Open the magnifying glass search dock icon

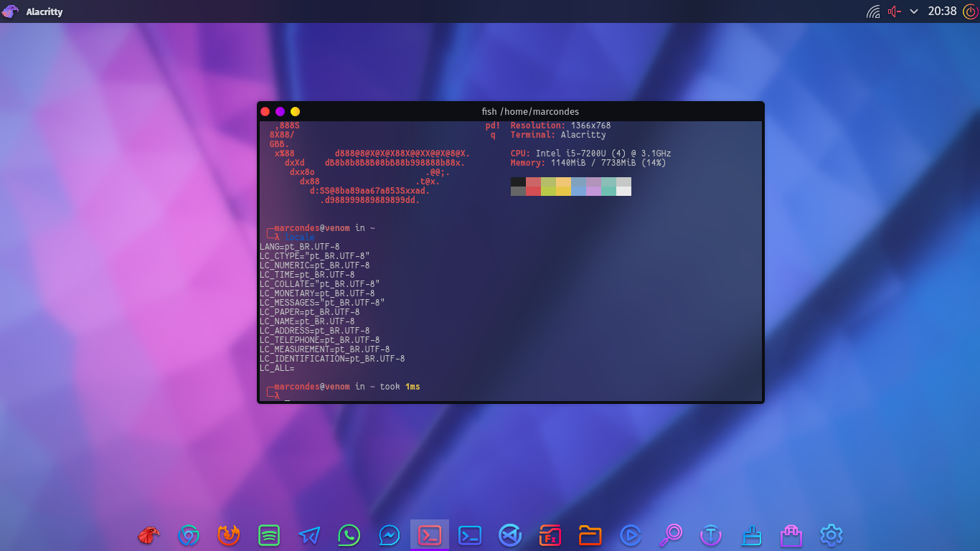click(x=671, y=534)
